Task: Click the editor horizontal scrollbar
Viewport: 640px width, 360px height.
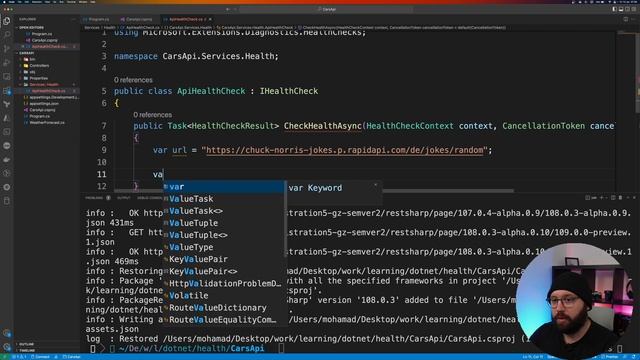Action: click(x=313, y=190)
